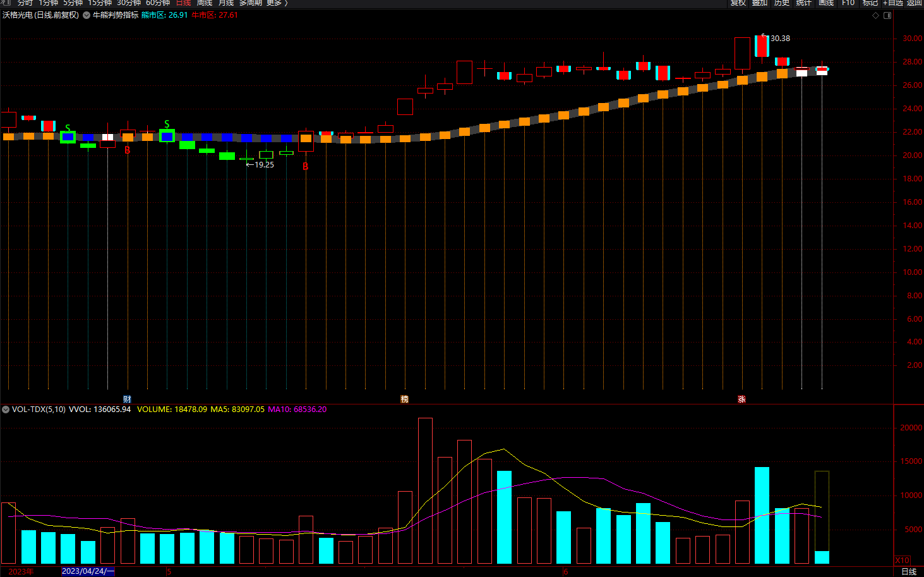The width and height of the screenshot is (924, 577).
Task: Click the 榜 event marker icon
Action: [405, 399]
